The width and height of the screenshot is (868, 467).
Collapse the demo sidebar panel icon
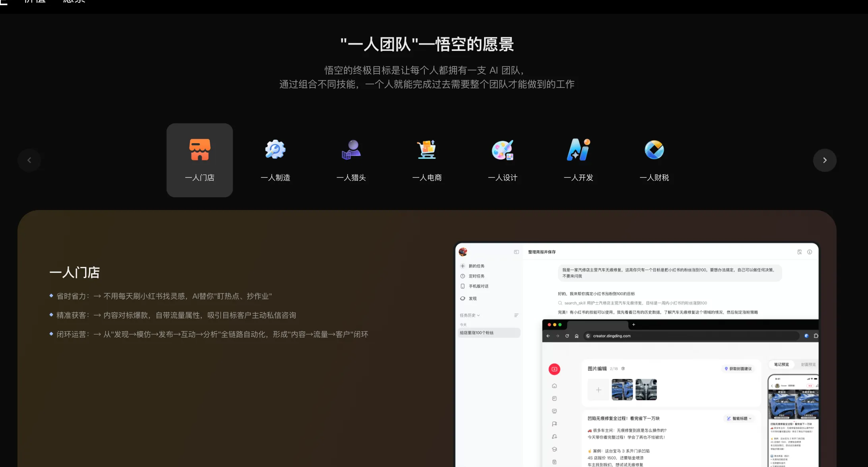click(516, 252)
